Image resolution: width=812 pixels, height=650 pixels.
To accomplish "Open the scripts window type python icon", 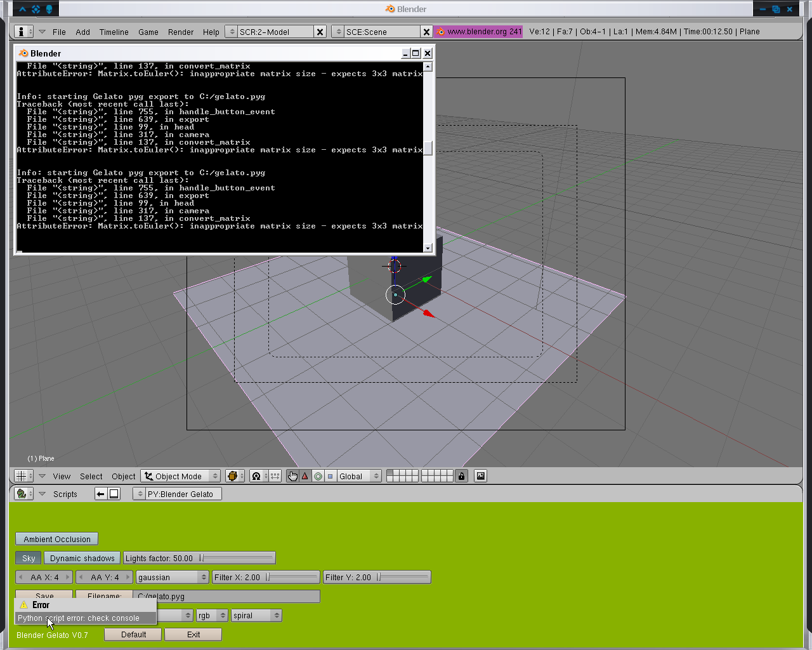I will [23, 494].
